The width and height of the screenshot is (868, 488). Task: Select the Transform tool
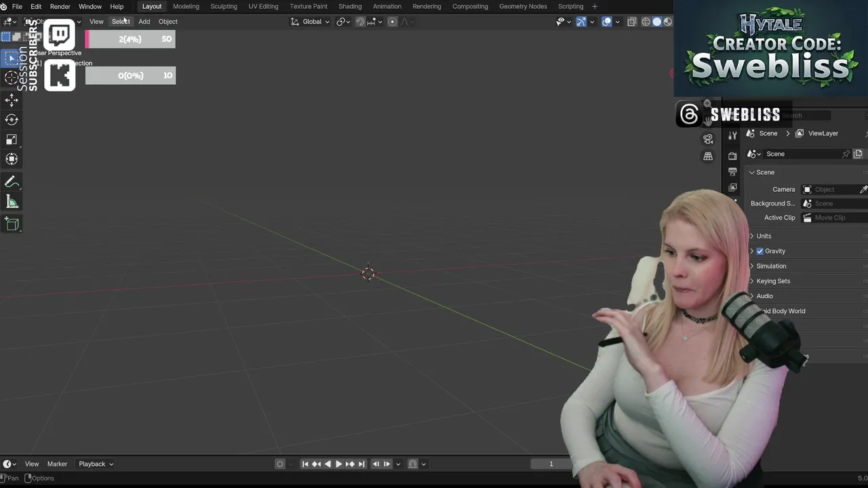coord(12,159)
